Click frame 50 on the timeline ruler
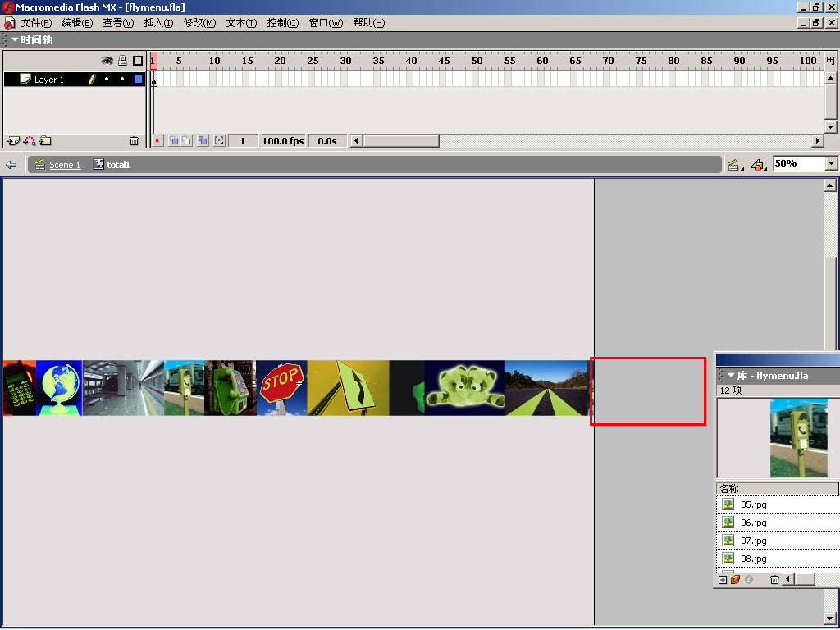The width and height of the screenshot is (840, 630). click(x=477, y=61)
